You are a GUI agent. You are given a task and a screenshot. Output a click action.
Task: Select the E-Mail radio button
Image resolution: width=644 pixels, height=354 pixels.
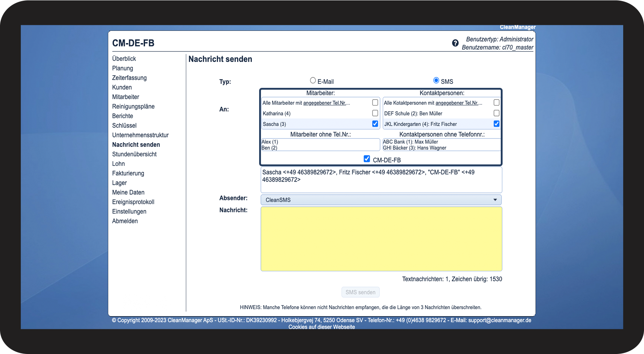pos(313,81)
